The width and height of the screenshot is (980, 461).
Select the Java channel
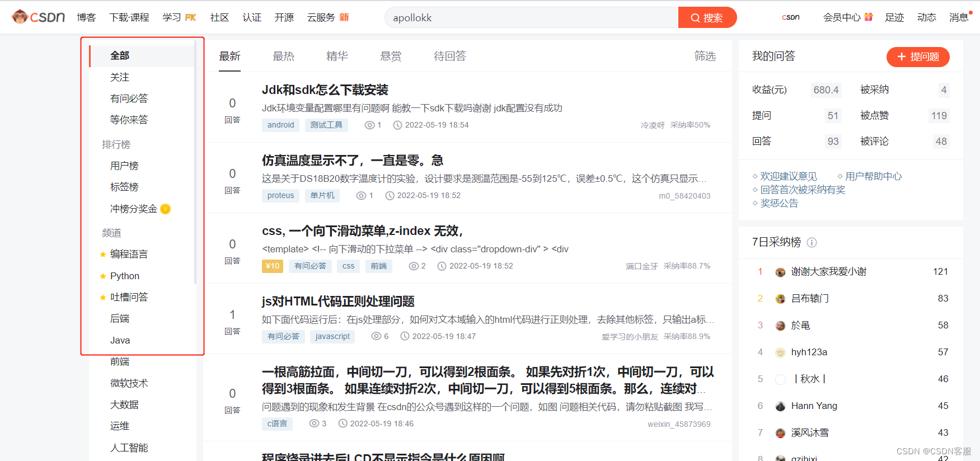tap(120, 340)
